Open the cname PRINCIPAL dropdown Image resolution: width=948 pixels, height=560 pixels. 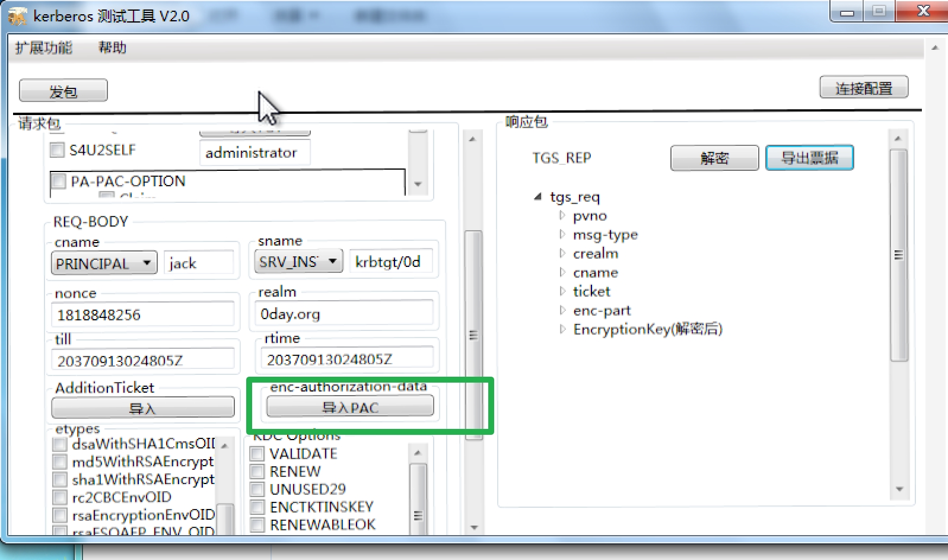pyautogui.click(x=146, y=263)
